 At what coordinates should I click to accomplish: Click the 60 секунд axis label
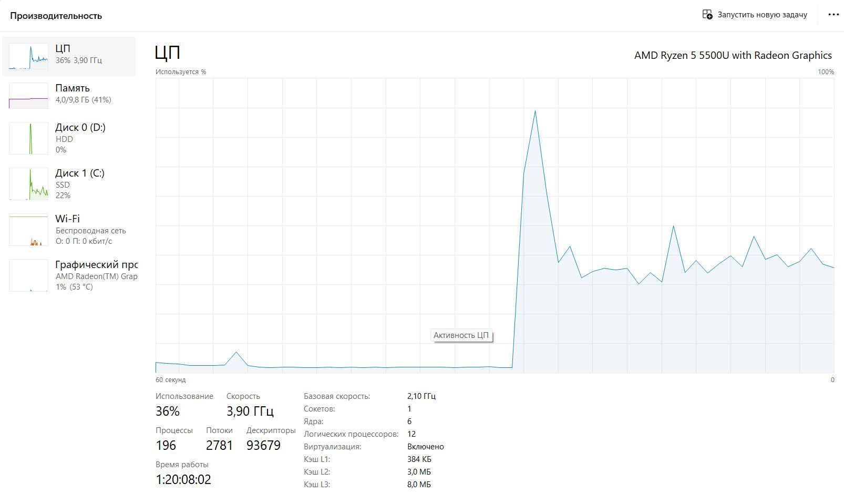click(170, 380)
